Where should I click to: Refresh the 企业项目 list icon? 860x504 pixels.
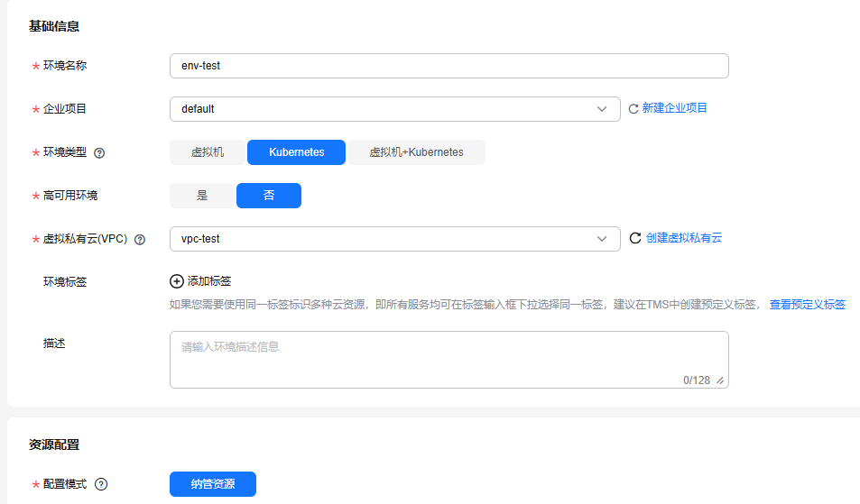pyautogui.click(x=633, y=109)
